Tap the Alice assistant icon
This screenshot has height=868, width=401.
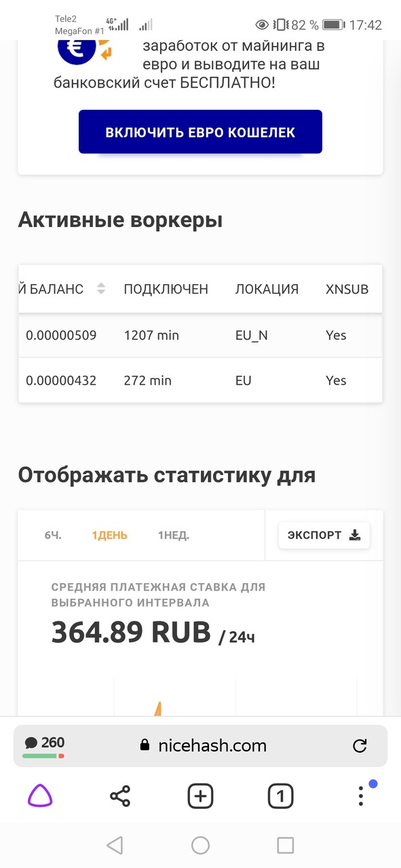click(x=40, y=795)
